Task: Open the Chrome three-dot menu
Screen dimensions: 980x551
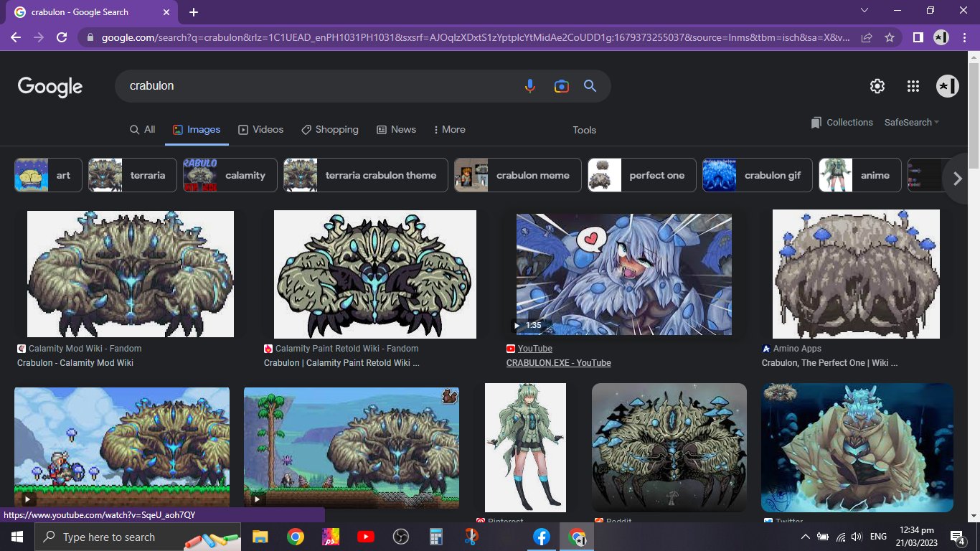Action: click(965, 37)
